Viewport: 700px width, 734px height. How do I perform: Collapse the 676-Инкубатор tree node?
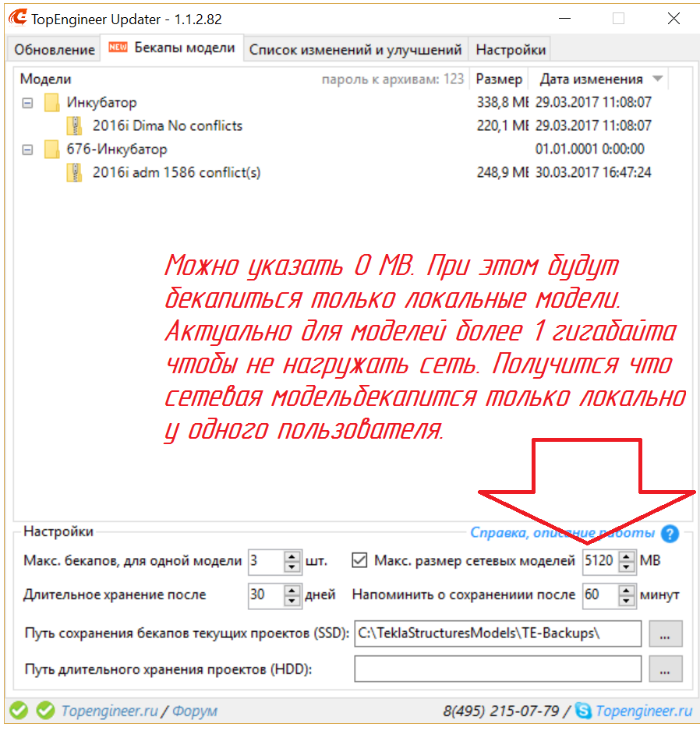click(x=27, y=150)
